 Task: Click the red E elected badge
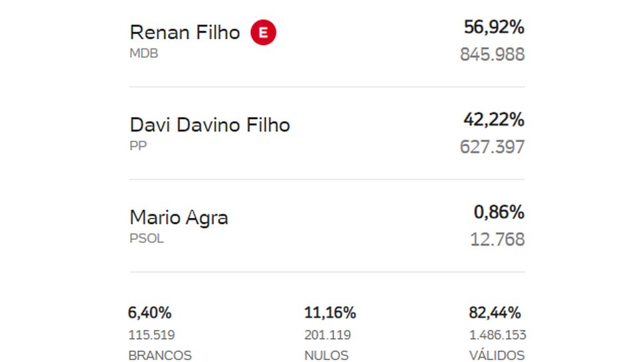(x=264, y=33)
